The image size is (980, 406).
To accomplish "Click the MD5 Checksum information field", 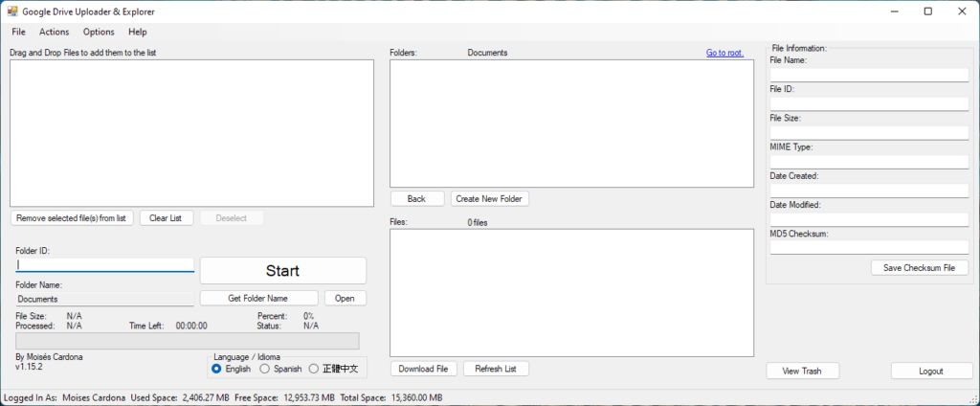I will pyautogui.click(x=869, y=248).
